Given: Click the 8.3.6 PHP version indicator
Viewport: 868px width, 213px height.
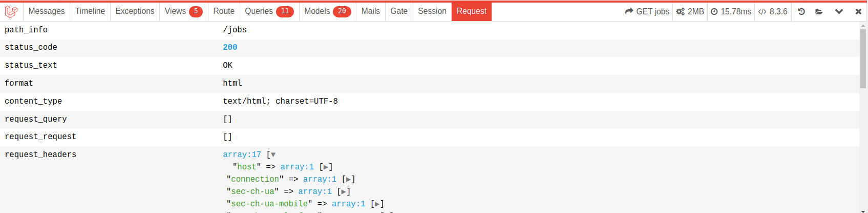Looking at the screenshot, I should pyautogui.click(x=773, y=11).
